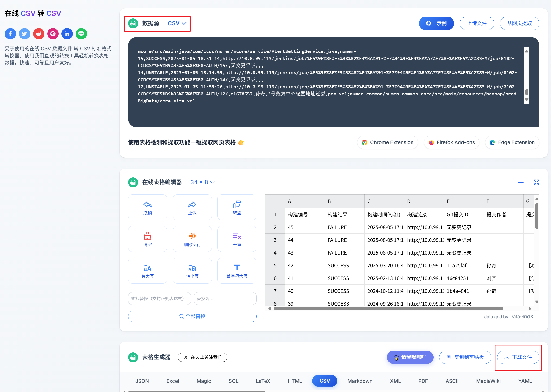Click the Deduplicate (去重) icon
The height and width of the screenshot is (392, 551).
click(237, 239)
